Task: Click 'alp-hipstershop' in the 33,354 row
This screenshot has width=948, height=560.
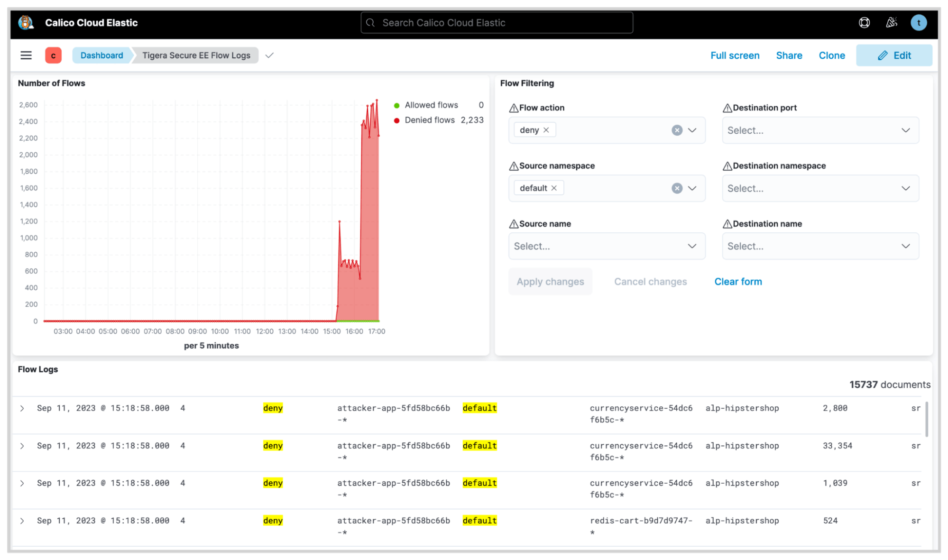Action: (x=742, y=446)
